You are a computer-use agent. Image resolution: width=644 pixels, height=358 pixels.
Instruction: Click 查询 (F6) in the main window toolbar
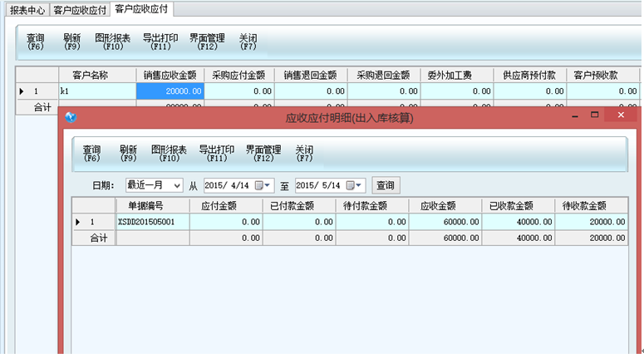(35, 42)
